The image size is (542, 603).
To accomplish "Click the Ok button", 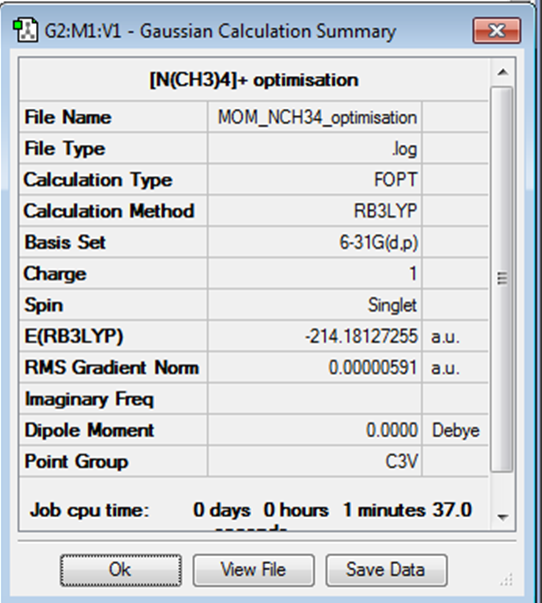I will [120, 570].
